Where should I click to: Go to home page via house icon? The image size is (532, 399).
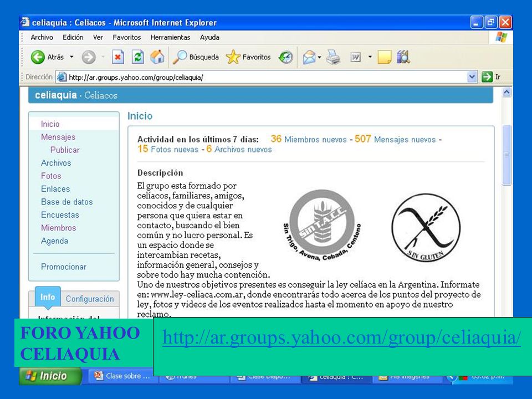coord(157,57)
